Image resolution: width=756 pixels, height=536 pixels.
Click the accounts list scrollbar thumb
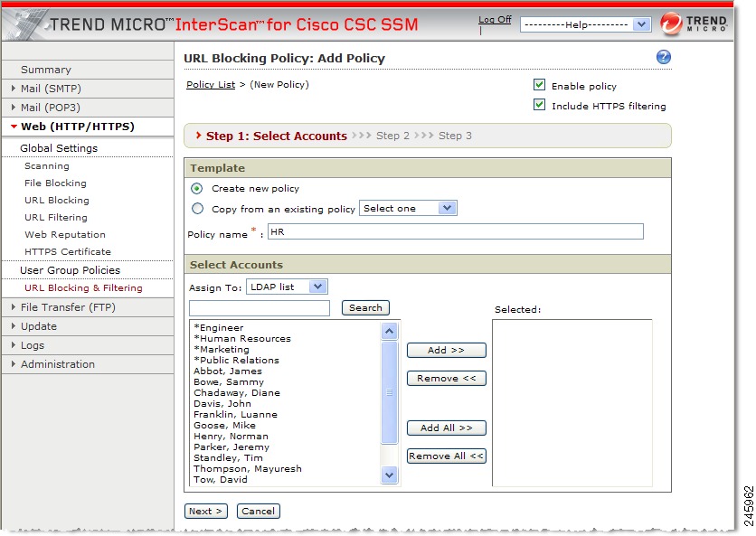click(389, 392)
